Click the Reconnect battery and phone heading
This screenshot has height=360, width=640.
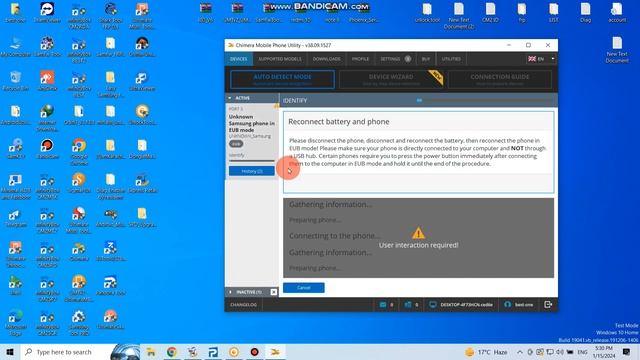pos(339,122)
